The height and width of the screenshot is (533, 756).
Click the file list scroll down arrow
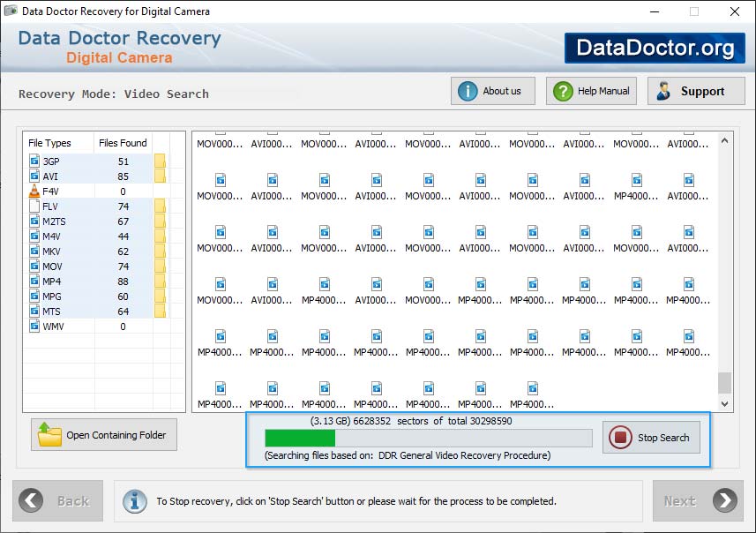point(724,404)
